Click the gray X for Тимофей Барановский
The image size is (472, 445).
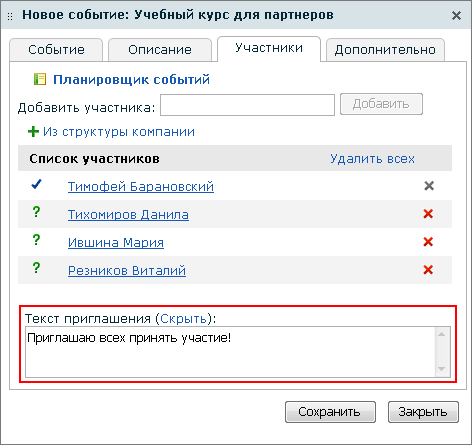click(429, 186)
